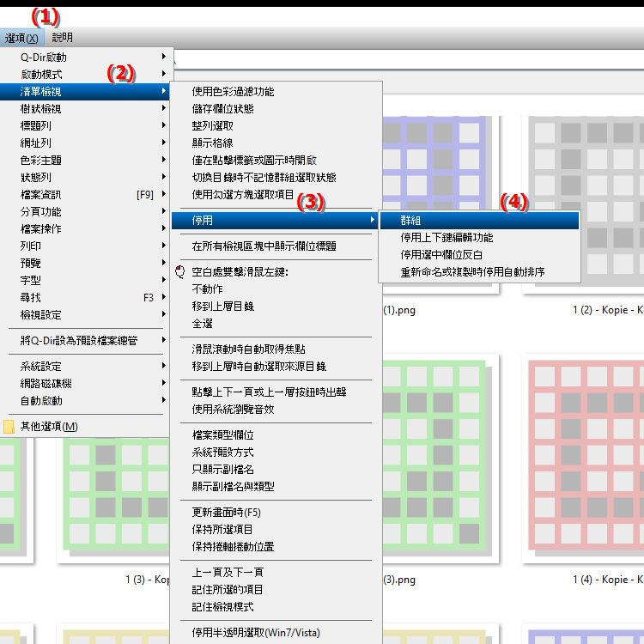Choose 移到上層目錄 for blank double-click
644x644 pixels.
tap(276, 307)
